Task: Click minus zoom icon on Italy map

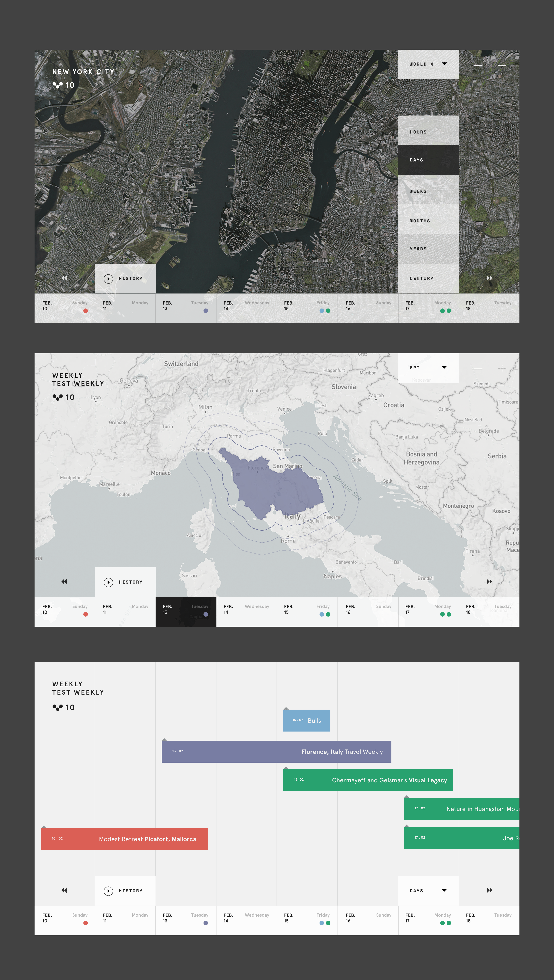Action: [478, 369]
